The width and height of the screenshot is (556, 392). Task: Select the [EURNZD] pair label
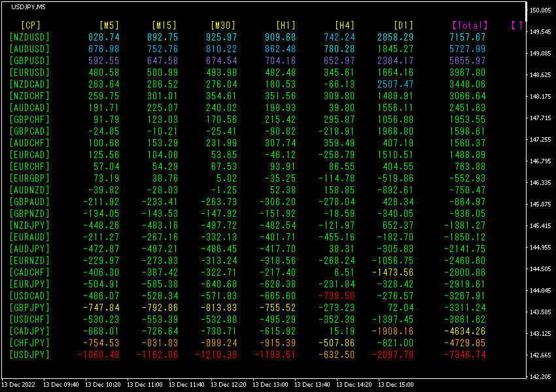click(29, 261)
